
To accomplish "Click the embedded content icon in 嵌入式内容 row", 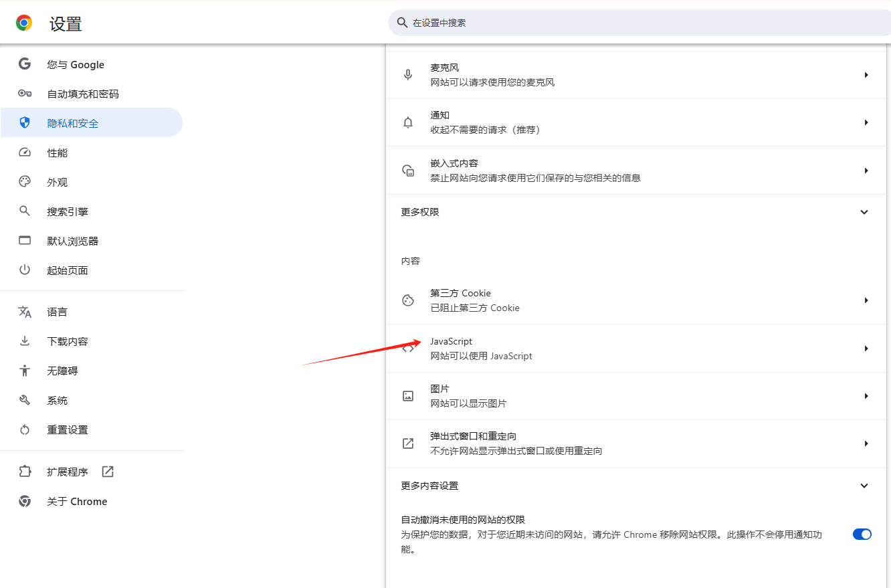I will 408,171.
